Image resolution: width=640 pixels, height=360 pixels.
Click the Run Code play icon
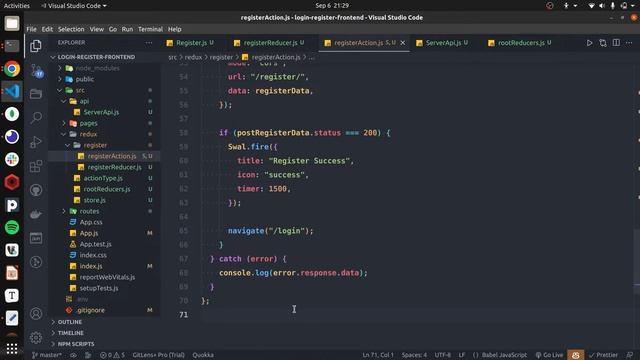coord(589,43)
